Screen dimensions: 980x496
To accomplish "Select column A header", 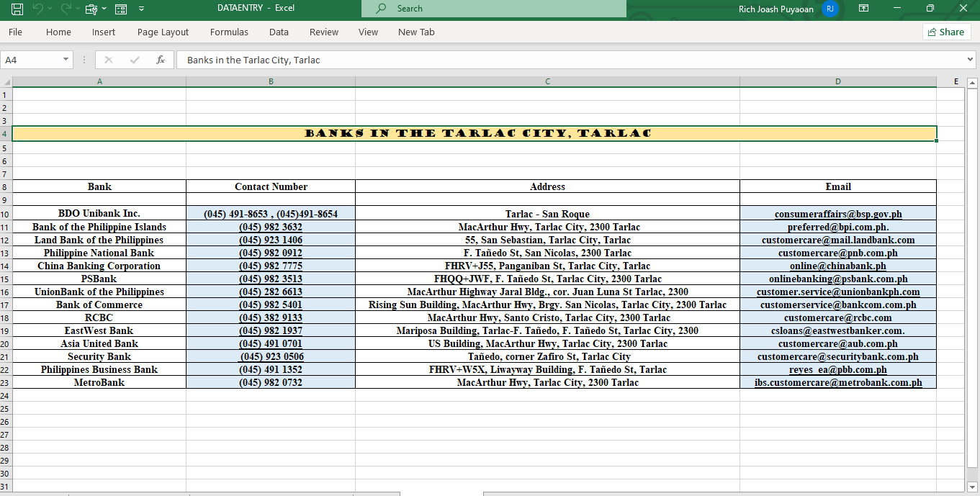I will click(99, 81).
